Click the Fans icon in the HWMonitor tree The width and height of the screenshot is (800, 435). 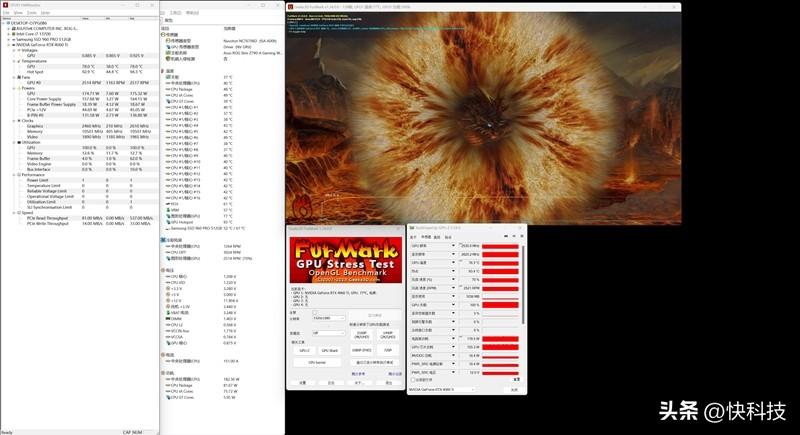coord(19,78)
